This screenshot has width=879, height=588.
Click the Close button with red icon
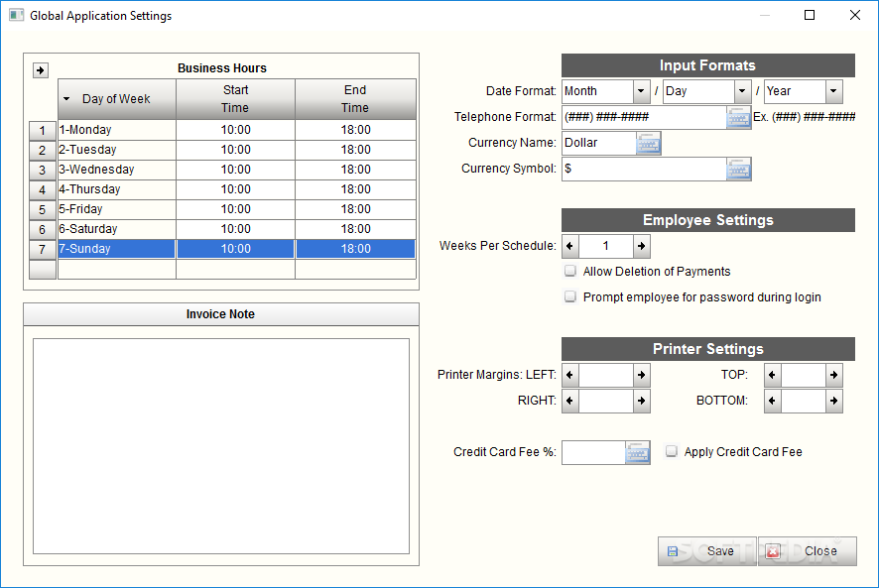[x=808, y=551]
